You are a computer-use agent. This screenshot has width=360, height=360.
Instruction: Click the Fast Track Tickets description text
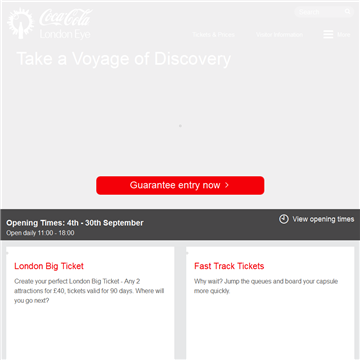click(266, 286)
